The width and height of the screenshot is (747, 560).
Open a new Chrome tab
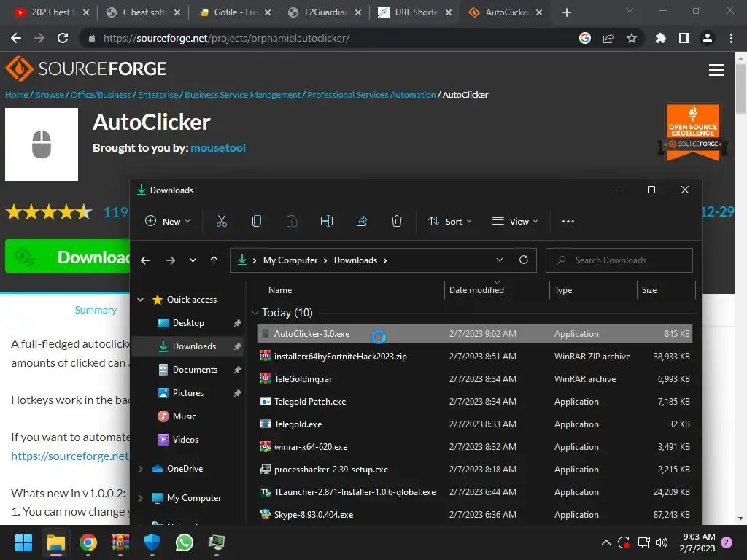coord(566,12)
